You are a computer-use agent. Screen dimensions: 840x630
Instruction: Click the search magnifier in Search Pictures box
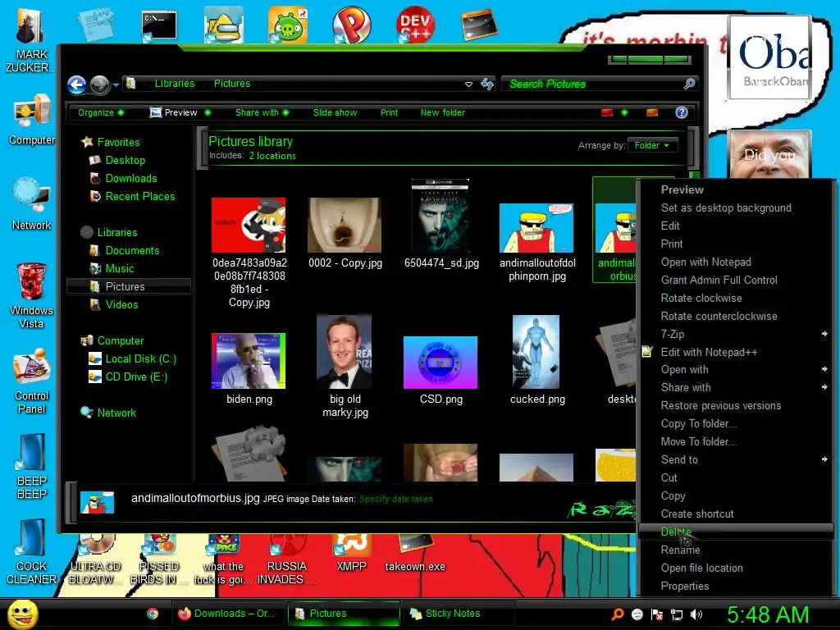click(x=689, y=84)
